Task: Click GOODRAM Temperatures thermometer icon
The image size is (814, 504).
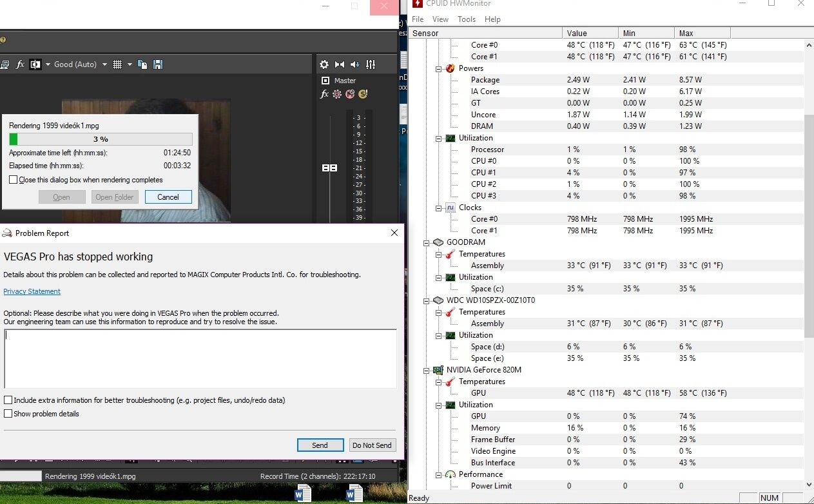Action: point(451,254)
